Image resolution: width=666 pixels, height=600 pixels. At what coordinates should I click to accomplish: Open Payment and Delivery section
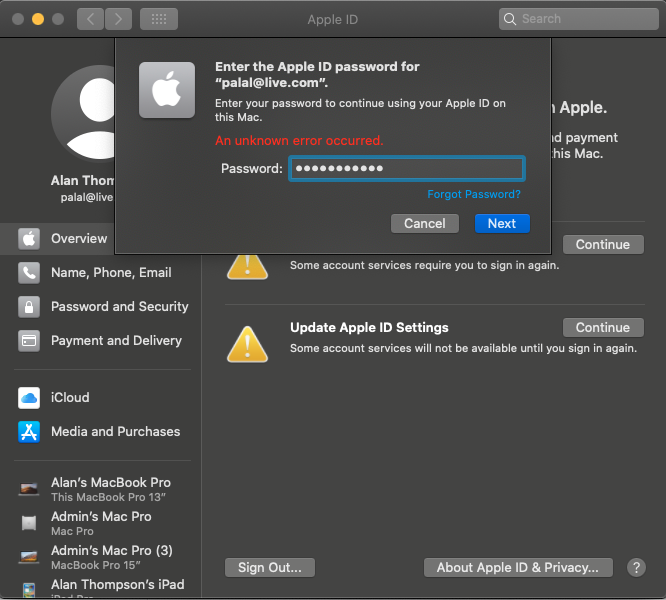[x=101, y=341]
